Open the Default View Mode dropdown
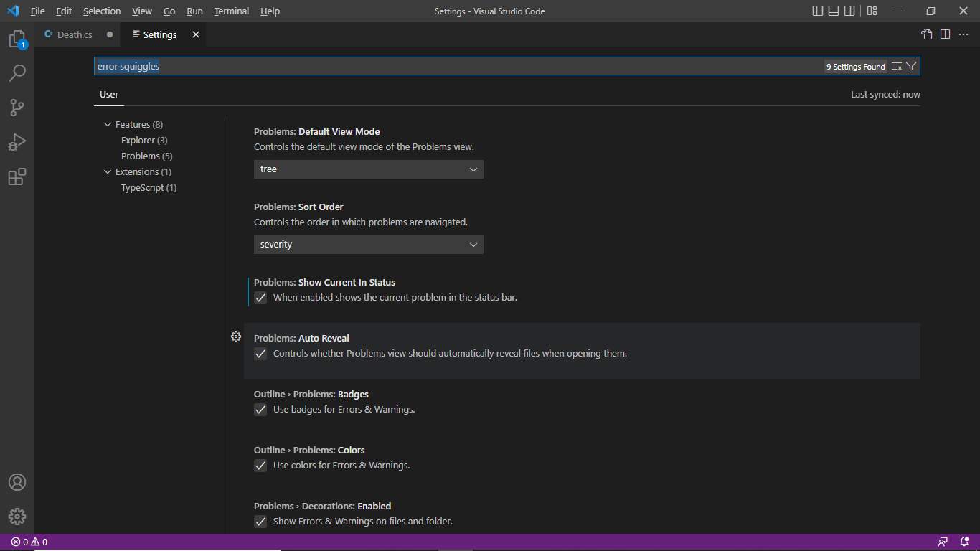The height and width of the screenshot is (551, 980). coord(368,169)
